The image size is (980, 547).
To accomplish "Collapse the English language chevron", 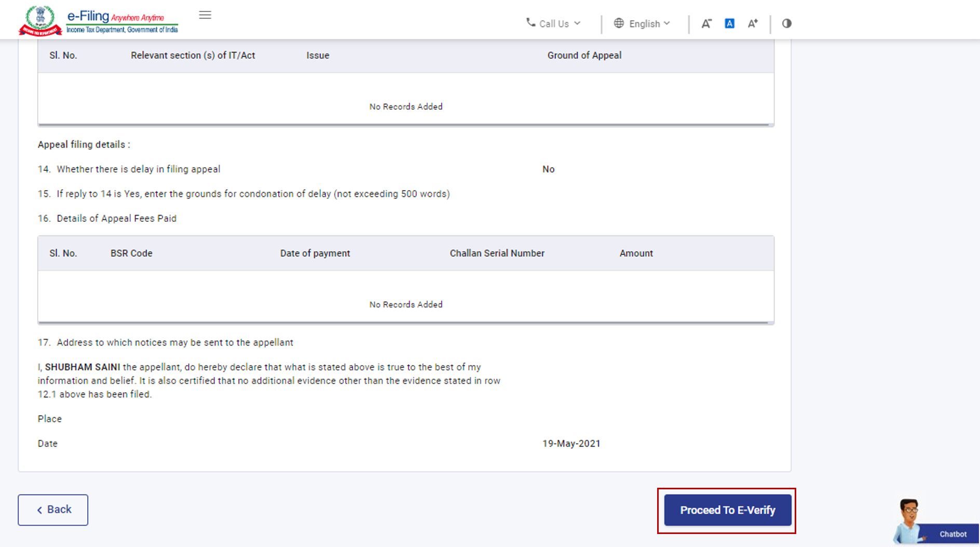I will point(667,23).
